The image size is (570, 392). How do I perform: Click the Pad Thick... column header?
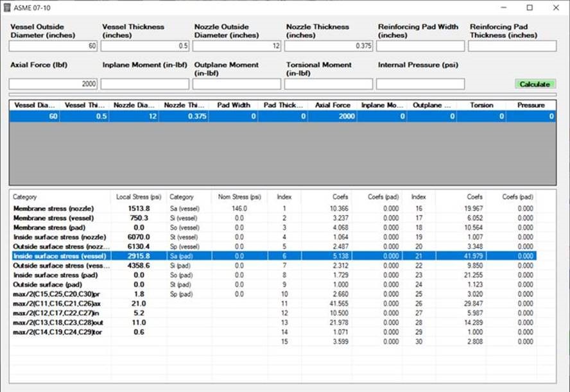click(283, 105)
